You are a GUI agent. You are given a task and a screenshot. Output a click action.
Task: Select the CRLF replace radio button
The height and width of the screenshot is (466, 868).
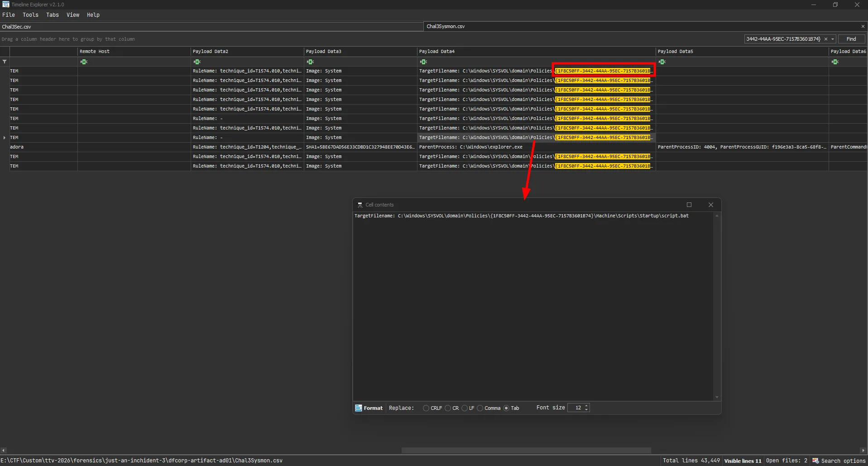click(426, 408)
